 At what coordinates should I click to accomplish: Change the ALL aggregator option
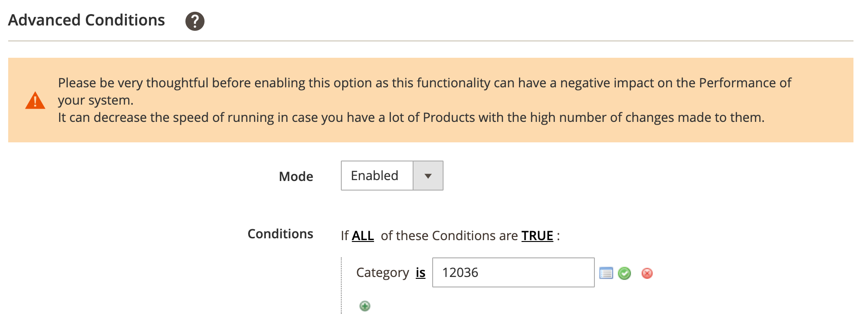[x=363, y=236]
